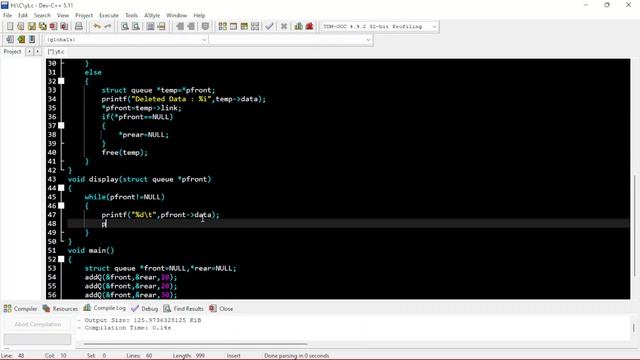
Task: Click the Compile grid icon
Action: coord(222,27)
